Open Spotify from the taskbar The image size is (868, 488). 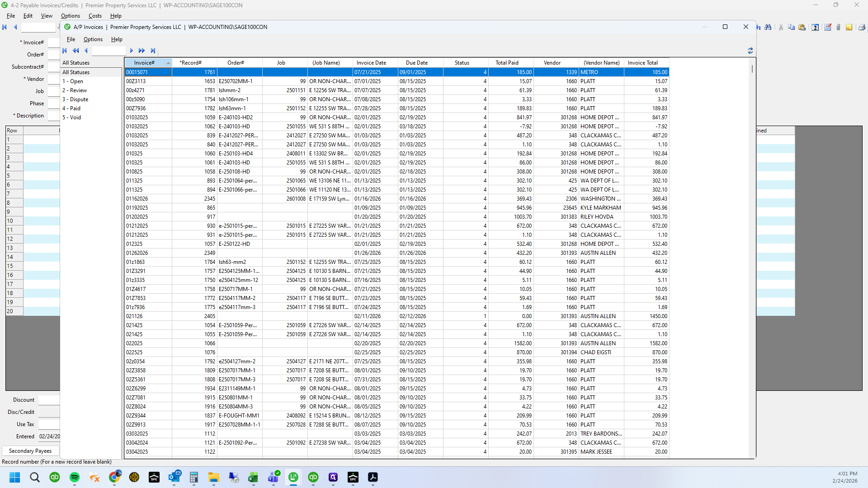(x=75, y=477)
